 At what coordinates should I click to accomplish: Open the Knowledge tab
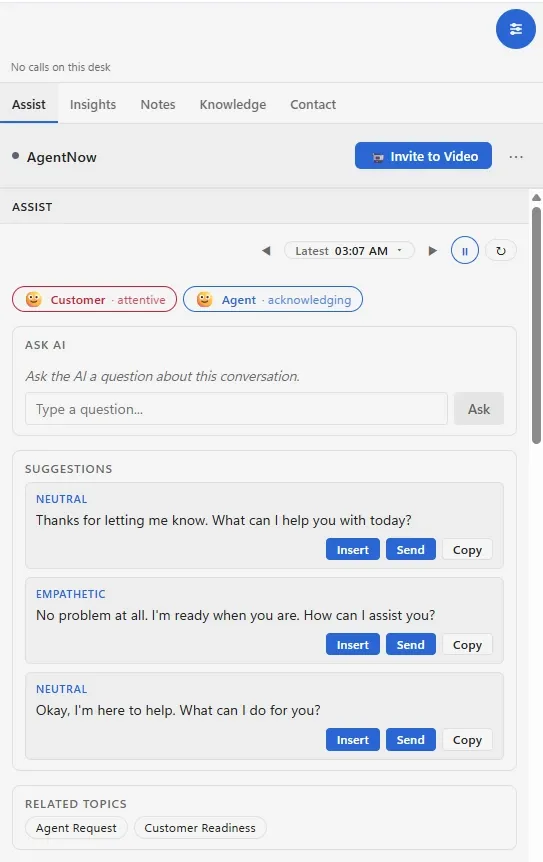(232, 104)
